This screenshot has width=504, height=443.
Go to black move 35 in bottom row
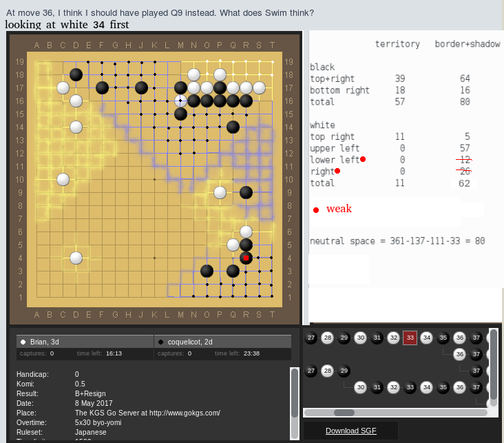point(443,387)
